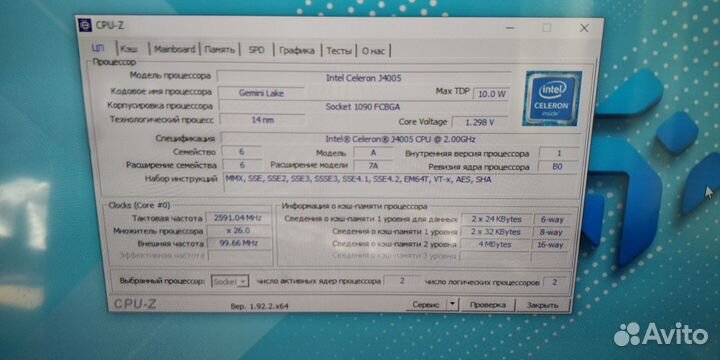Screen dimensions: 720x360
Task: Click the instruction set list MMX, SSE
Action: 400,183
